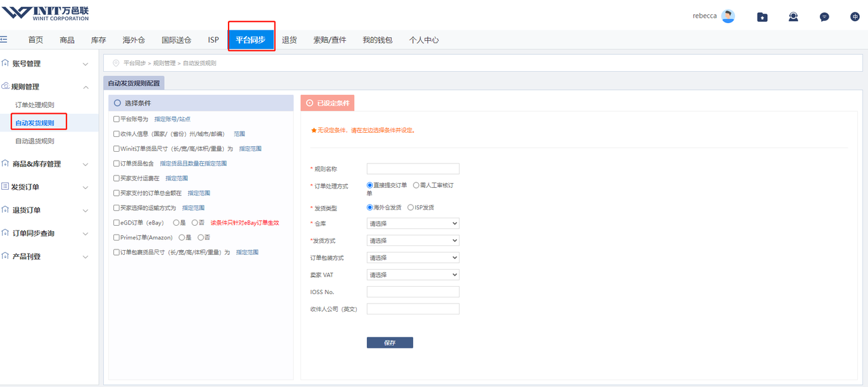Select 是 for eGD订单 (eBay)
The width and height of the screenshot is (868, 387).
176,222
